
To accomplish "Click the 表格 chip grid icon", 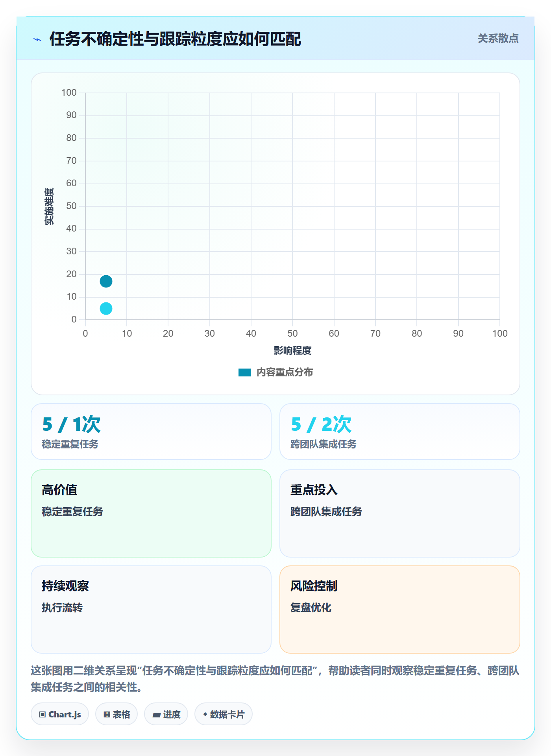I will [x=107, y=714].
